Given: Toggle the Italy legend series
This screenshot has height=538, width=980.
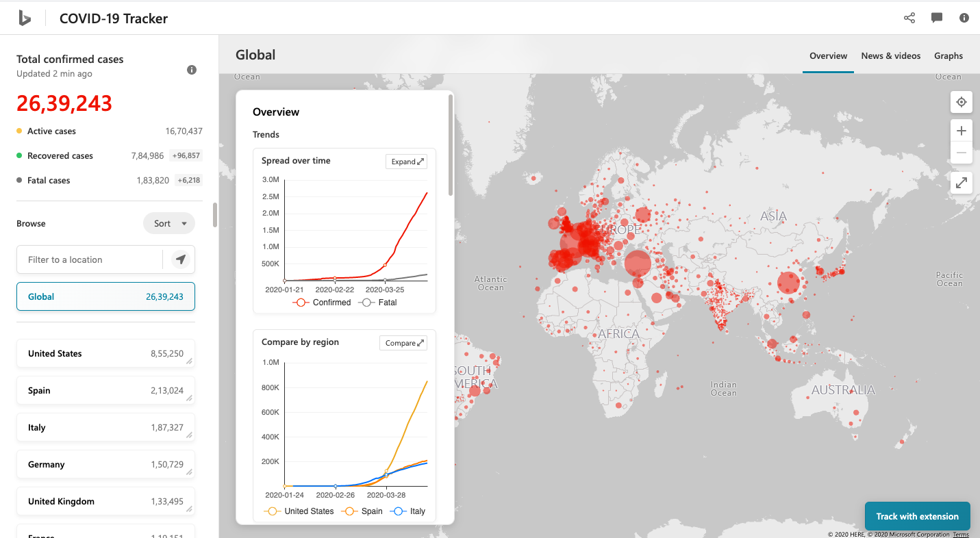Looking at the screenshot, I should coord(407,511).
